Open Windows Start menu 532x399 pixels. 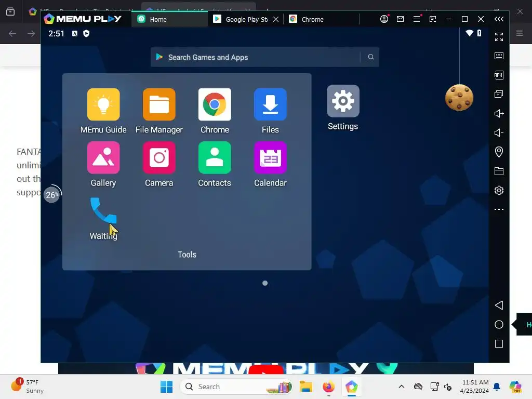(166, 387)
